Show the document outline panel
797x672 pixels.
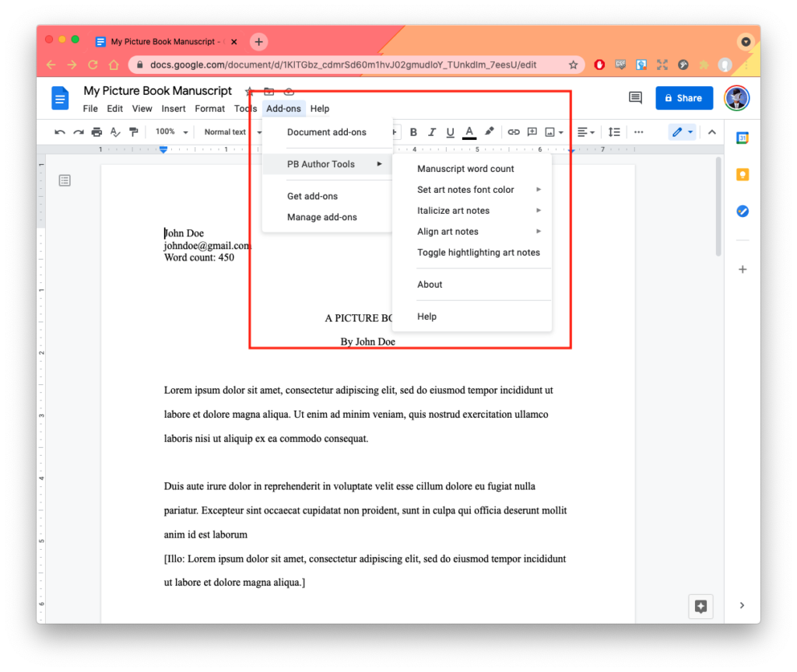tap(65, 180)
